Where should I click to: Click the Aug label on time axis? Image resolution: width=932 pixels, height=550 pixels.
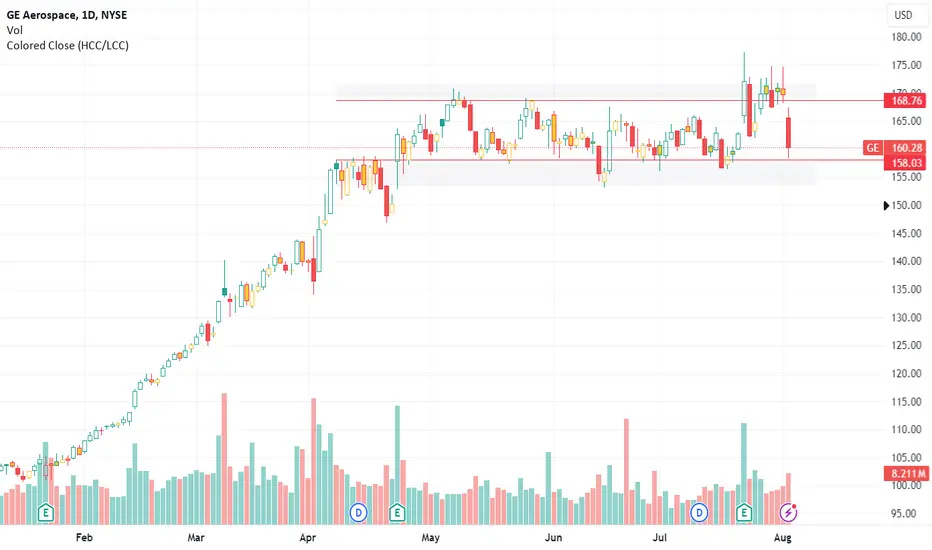tap(783, 538)
